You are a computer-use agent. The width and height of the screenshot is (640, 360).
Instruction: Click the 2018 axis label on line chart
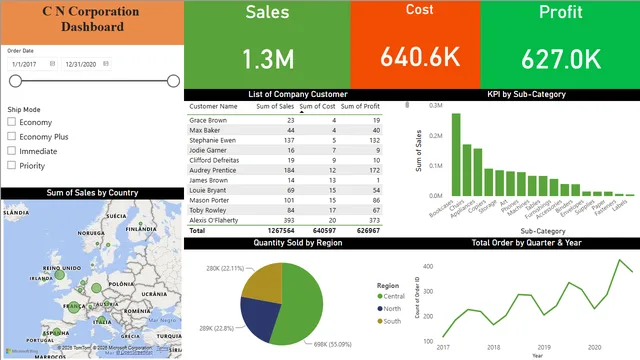pos(493,347)
